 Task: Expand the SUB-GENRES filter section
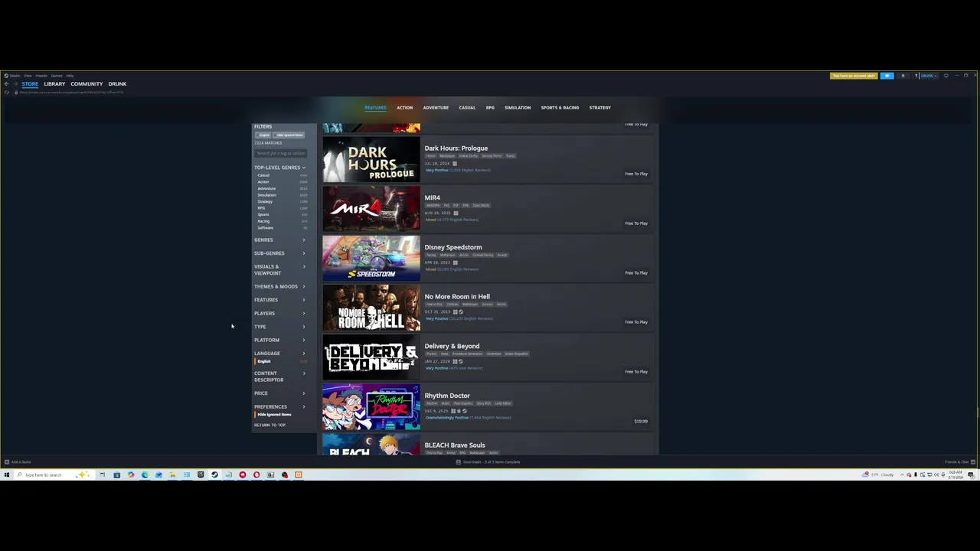click(279, 253)
